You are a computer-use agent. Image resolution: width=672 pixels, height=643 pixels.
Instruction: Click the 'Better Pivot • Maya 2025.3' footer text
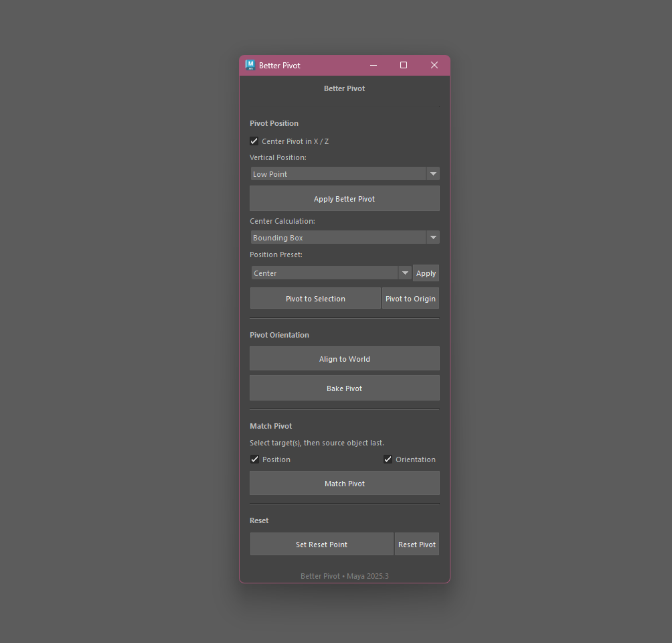tap(345, 576)
